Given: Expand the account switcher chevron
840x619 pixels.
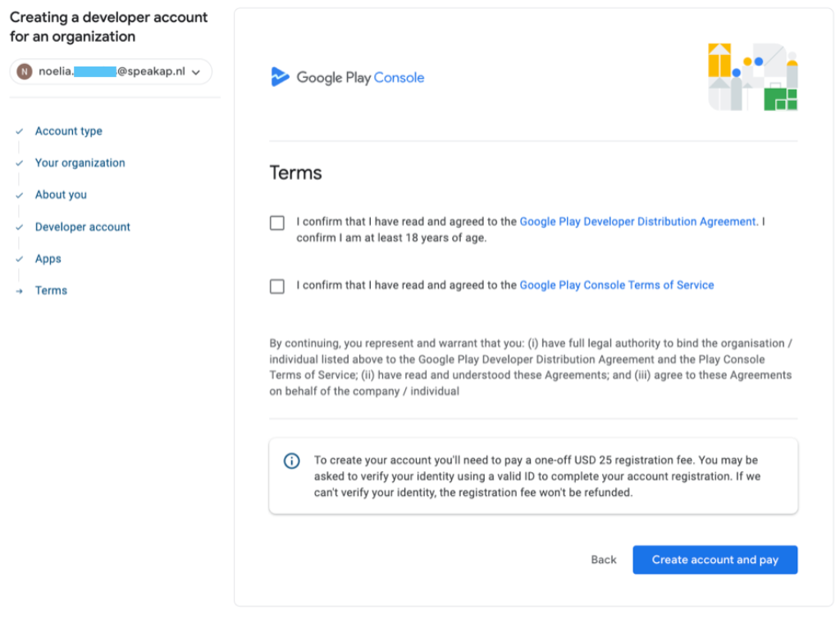Looking at the screenshot, I should pyautogui.click(x=196, y=71).
